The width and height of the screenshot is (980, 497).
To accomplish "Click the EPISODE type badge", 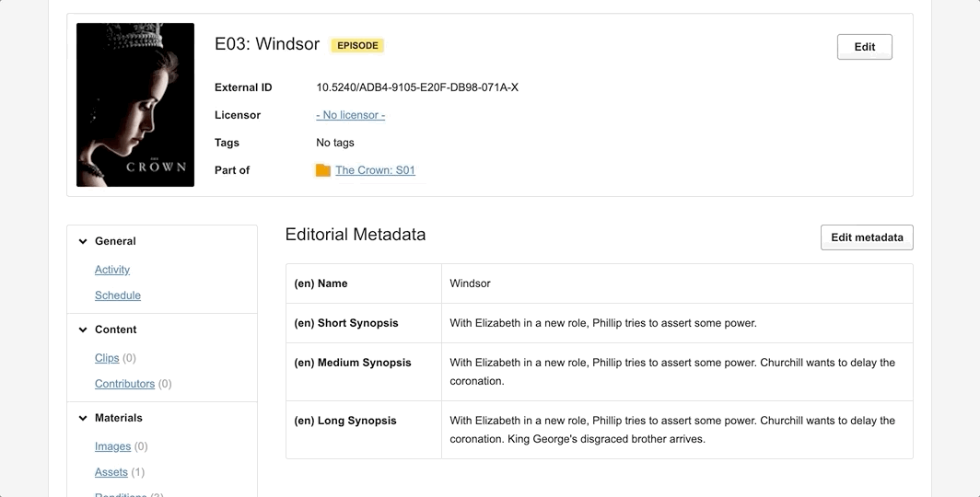I will [x=357, y=45].
